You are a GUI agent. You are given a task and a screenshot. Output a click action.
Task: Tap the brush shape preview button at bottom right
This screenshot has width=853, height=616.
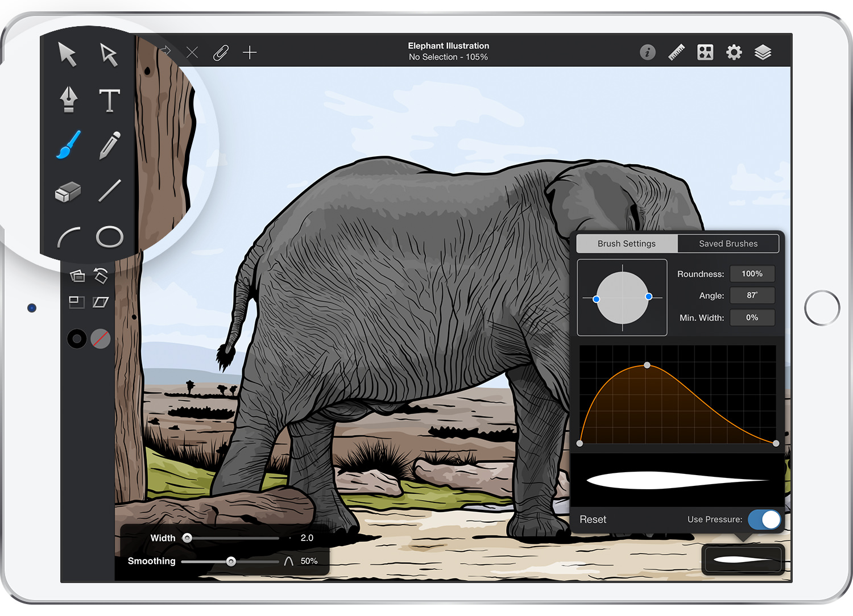(x=743, y=559)
